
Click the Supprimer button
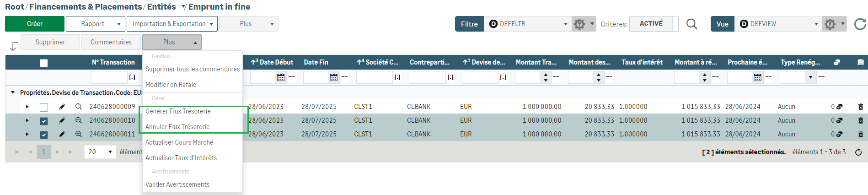pos(50,42)
